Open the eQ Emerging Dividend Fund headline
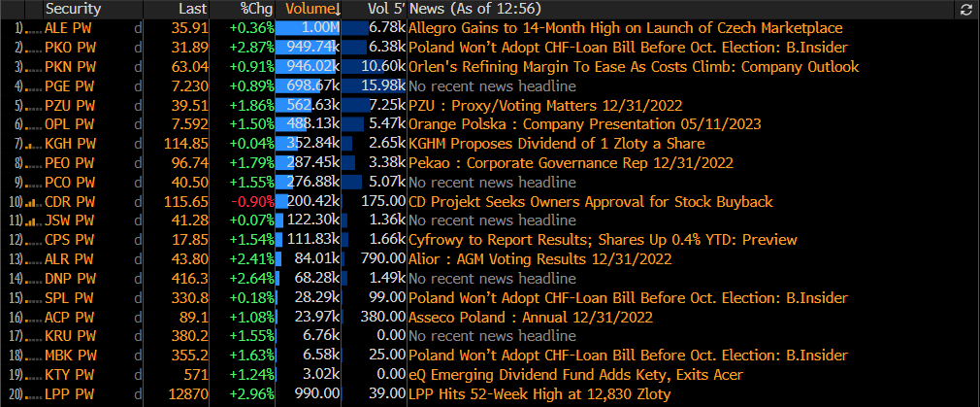This screenshot has width=980, height=407. (575, 375)
